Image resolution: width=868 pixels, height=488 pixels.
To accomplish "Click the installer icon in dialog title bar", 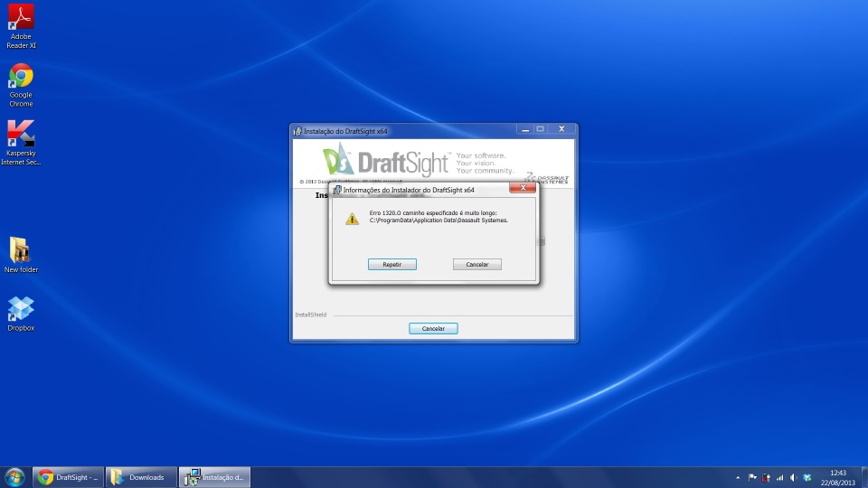I will click(336, 190).
